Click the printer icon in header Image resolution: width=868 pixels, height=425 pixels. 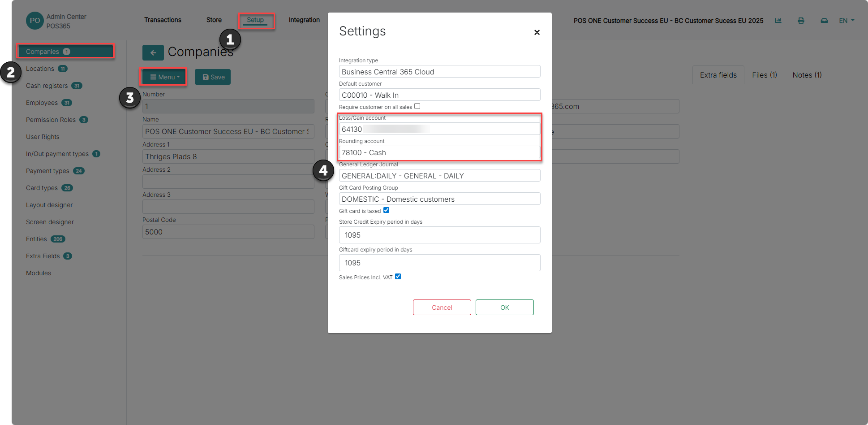[801, 21]
